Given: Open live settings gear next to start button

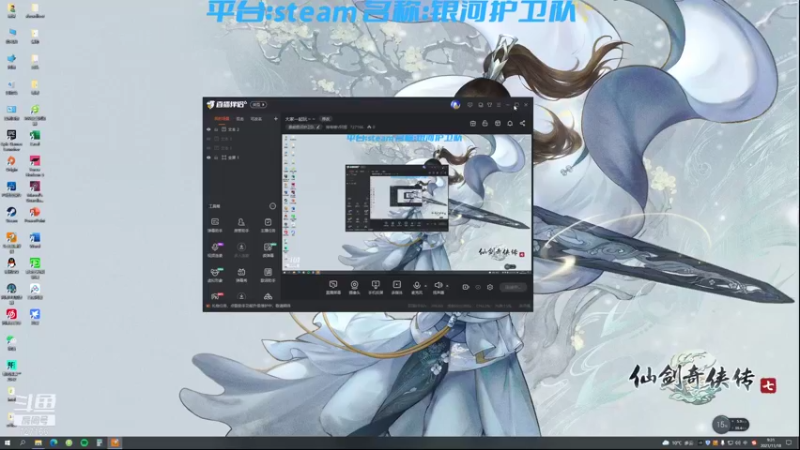Looking at the screenshot, I should [x=490, y=287].
